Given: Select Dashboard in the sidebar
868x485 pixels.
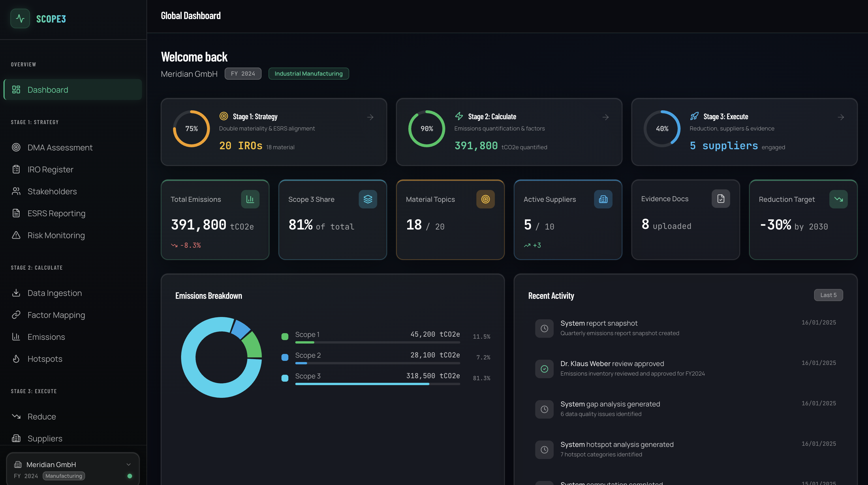Looking at the screenshot, I should coord(48,90).
